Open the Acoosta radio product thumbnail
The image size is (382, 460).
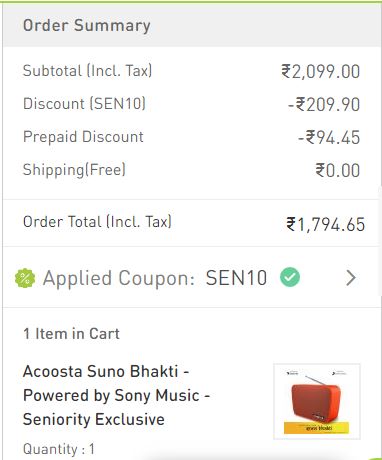tap(317, 401)
